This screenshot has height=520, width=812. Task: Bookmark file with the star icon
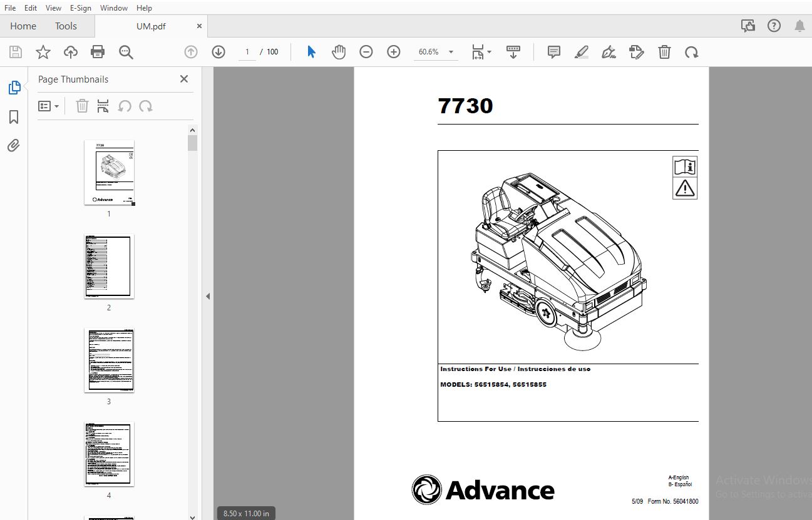coord(43,52)
